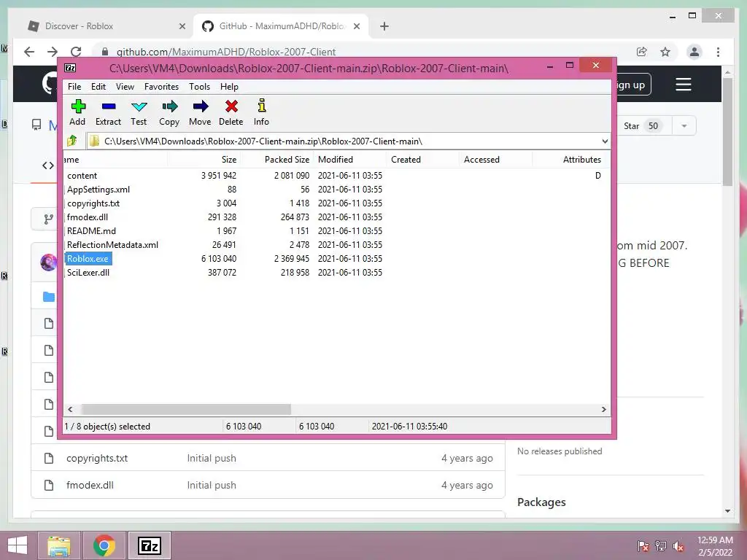Viewport: 747px width, 560px height.
Task: Reload the GitHub page
Action: coord(76,52)
